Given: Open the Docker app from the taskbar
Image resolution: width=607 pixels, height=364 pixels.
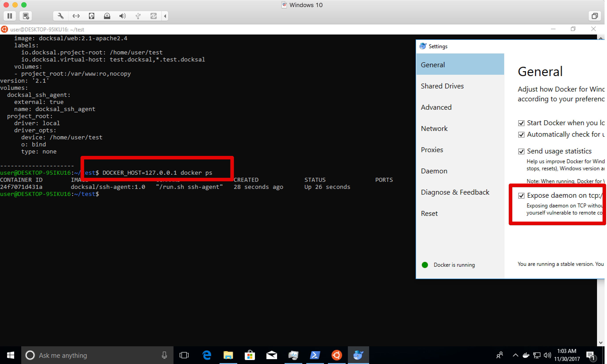Looking at the screenshot, I should [x=358, y=355].
